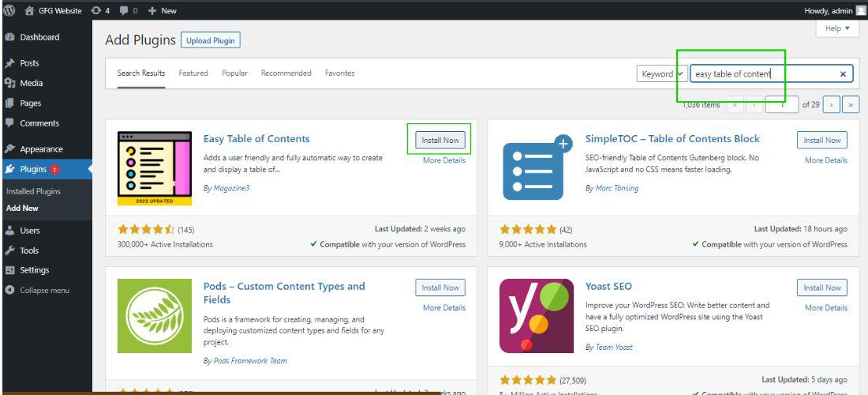
Task: Click the Yoast SEO plugin icon
Action: (537, 315)
